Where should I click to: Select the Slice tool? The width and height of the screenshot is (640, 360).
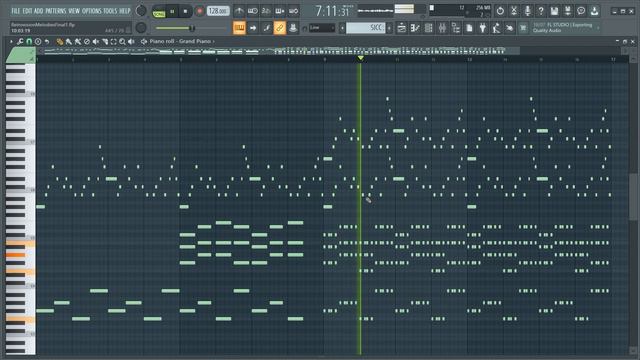[104, 41]
